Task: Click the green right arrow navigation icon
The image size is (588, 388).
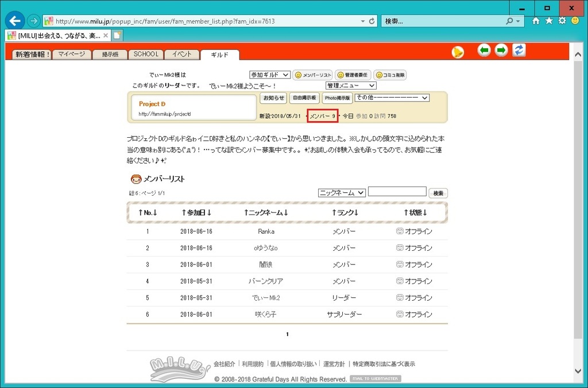Action: (x=501, y=51)
